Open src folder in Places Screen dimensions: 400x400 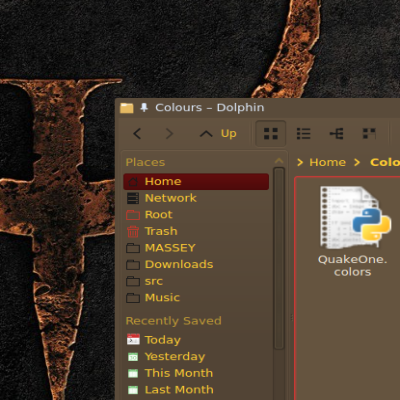pyautogui.click(x=196, y=281)
